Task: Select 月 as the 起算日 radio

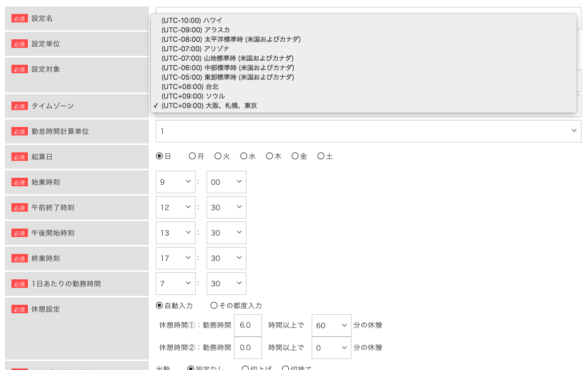Action: click(192, 156)
